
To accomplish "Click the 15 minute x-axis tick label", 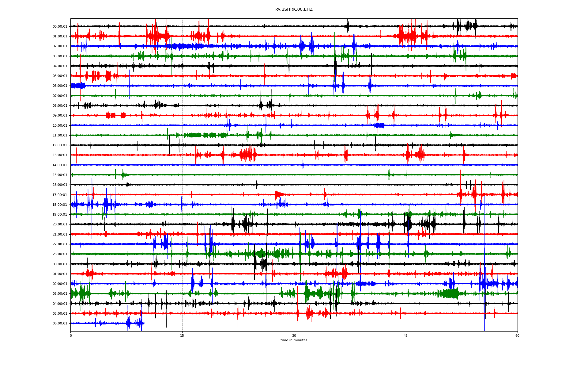I will point(182,335).
